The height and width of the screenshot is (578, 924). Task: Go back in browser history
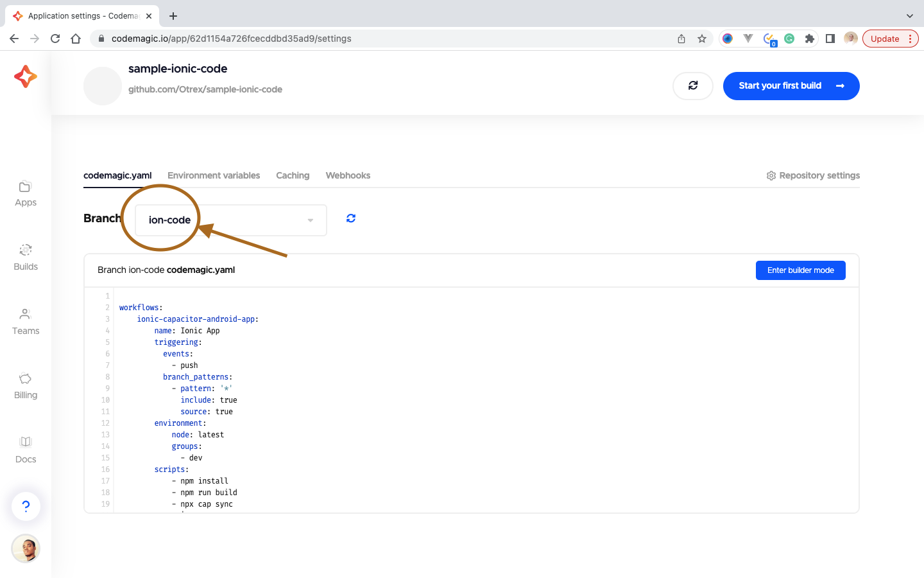coord(14,39)
